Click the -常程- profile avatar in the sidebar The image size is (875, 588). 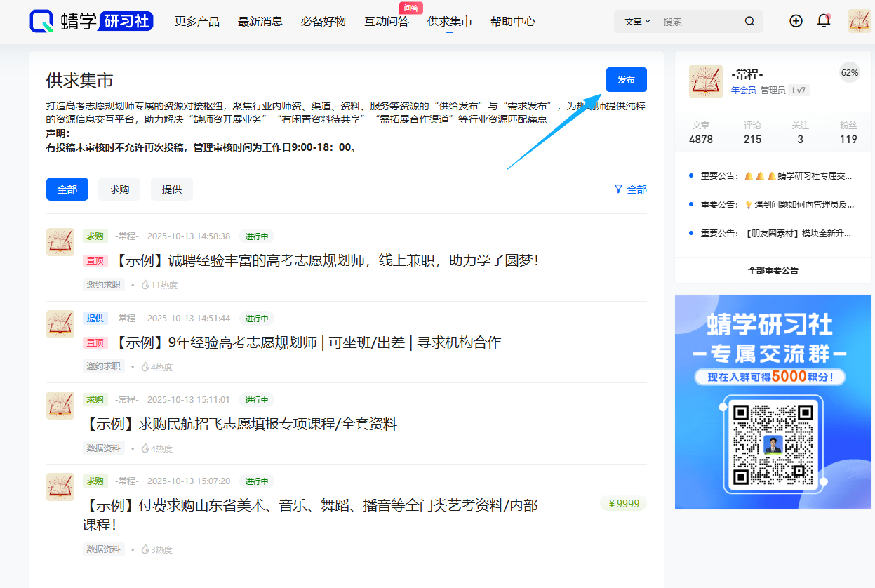coord(706,81)
